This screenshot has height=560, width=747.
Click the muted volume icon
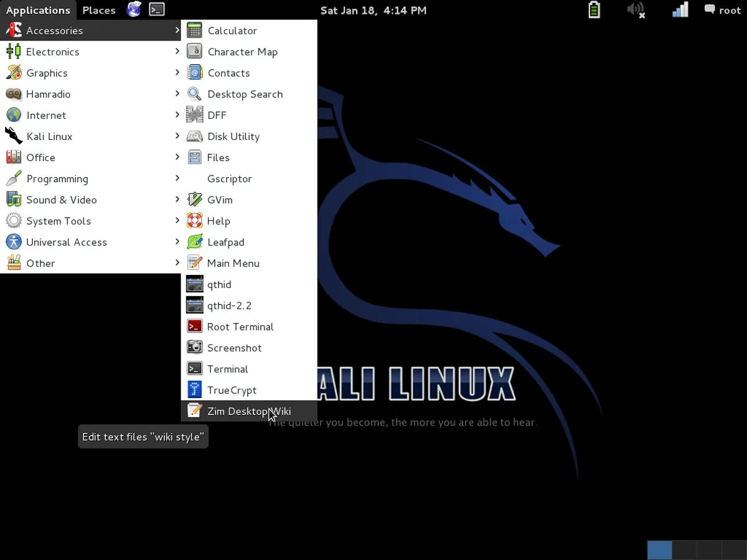coord(636,10)
